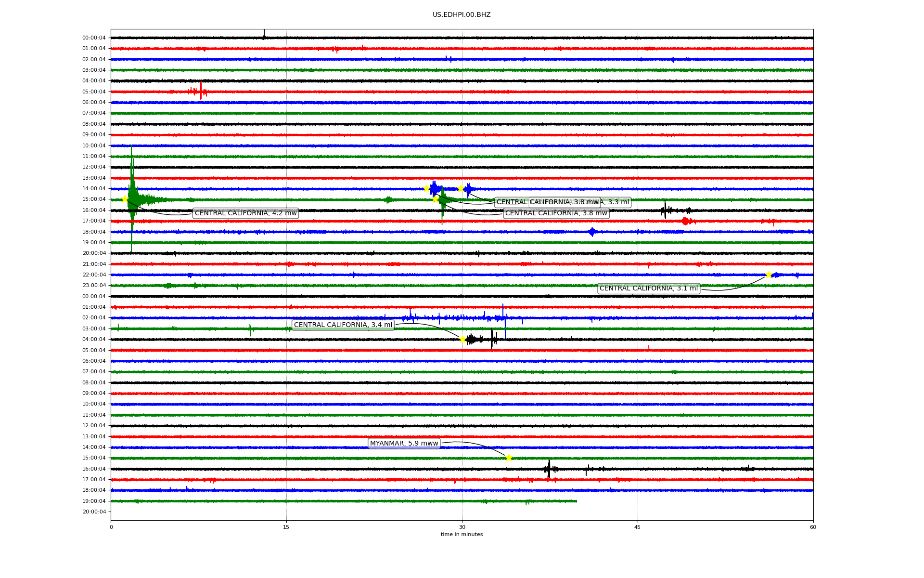Click the CENTRAL CALIFORNIA, 4.2 mw label
Screen dimensions: 924x578
click(245, 213)
